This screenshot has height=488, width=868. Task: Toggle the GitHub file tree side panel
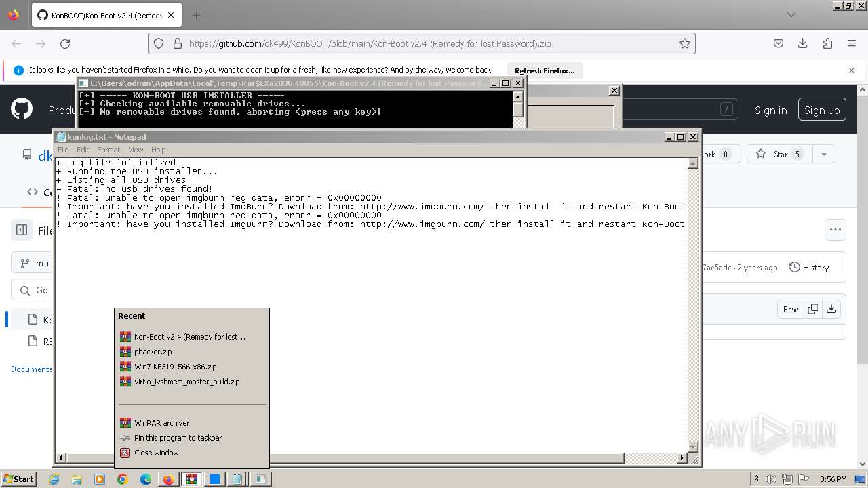coord(21,230)
